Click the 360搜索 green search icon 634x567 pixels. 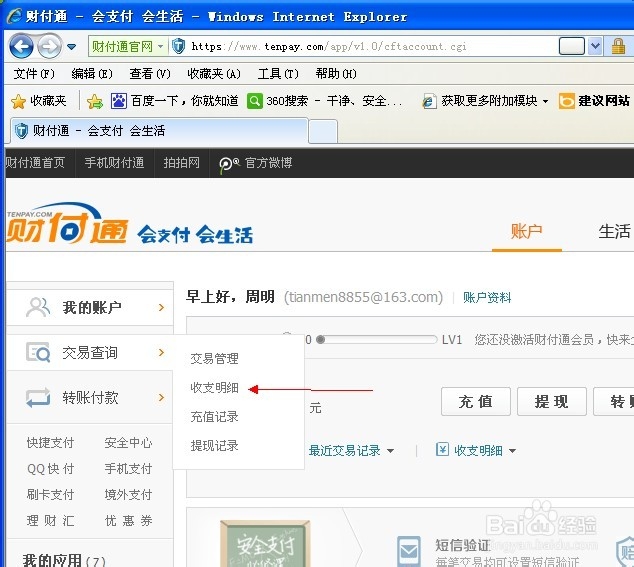(254, 101)
